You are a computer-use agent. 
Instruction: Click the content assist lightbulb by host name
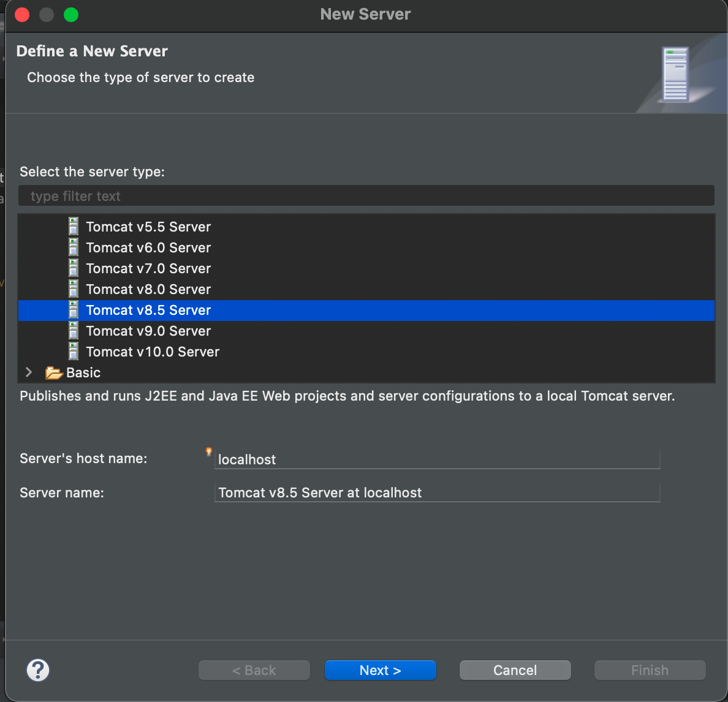tap(209, 451)
